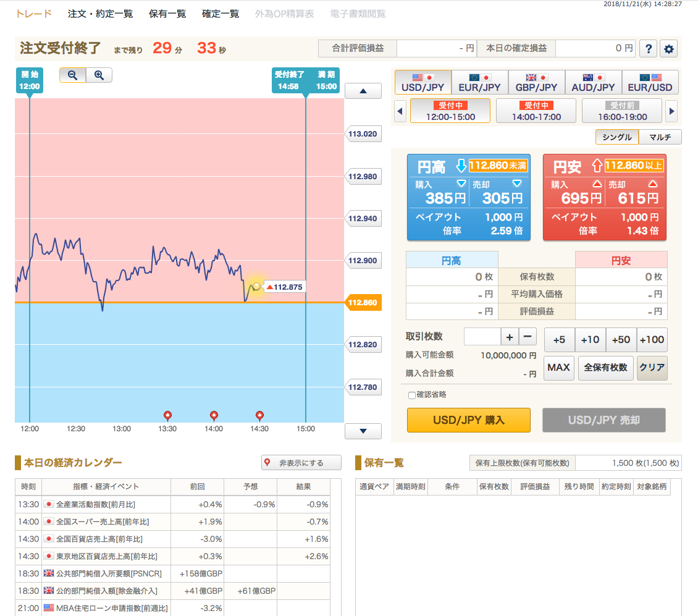Select the 14:00-17:00 trading session

coord(536,111)
